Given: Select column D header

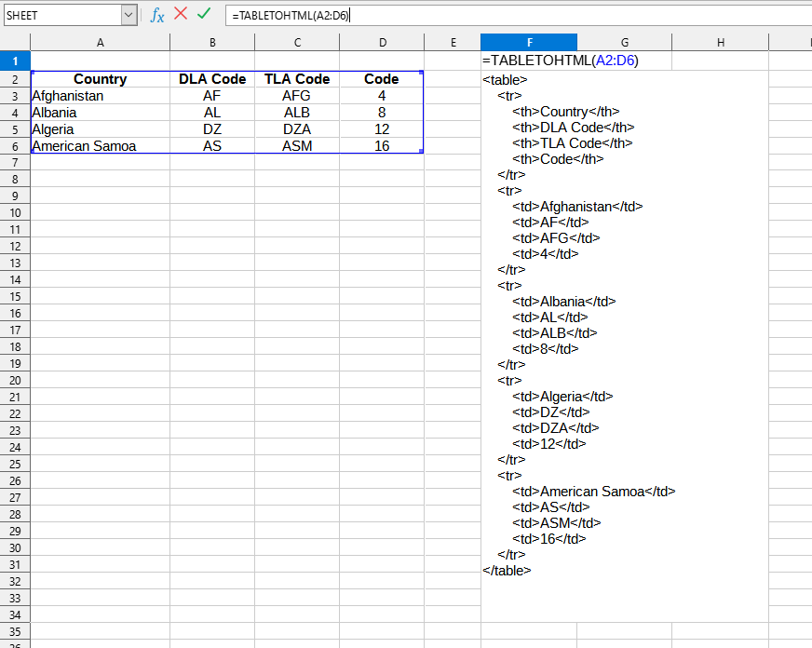Looking at the screenshot, I should pos(383,41).
